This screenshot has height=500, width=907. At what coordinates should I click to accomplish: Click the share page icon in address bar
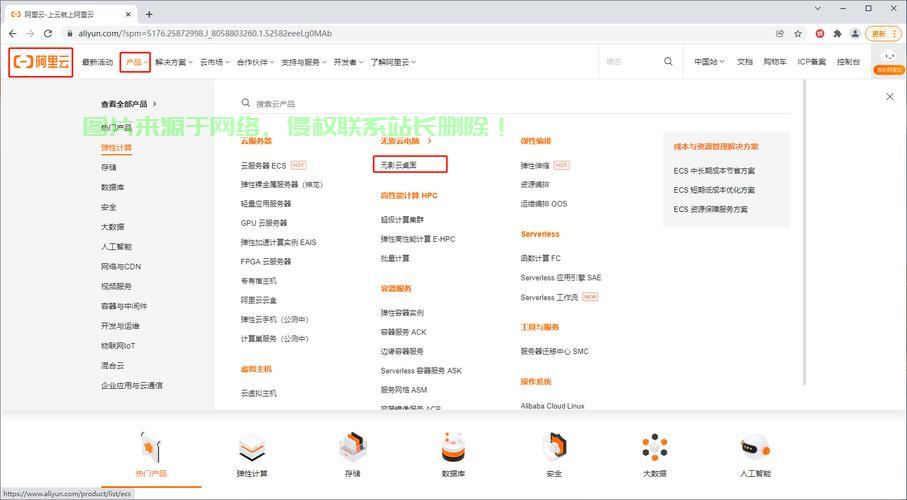pyautogui.click(x=780, y=34)
